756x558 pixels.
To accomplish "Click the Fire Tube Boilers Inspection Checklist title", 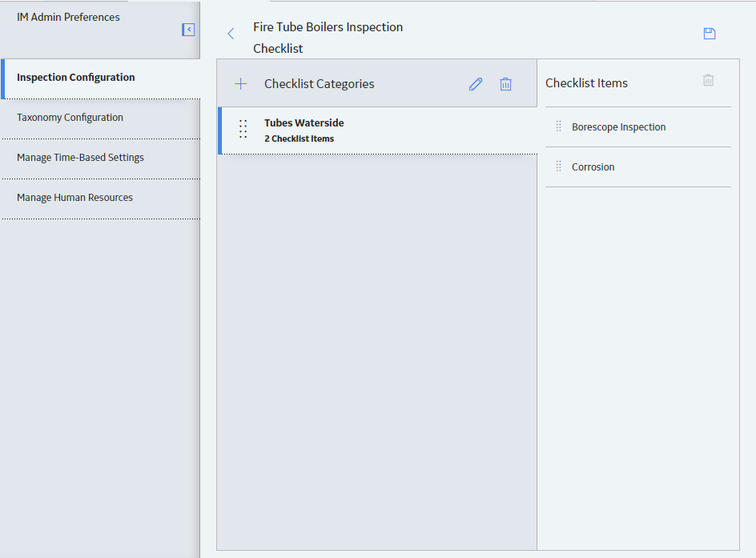I will point(328,38).
